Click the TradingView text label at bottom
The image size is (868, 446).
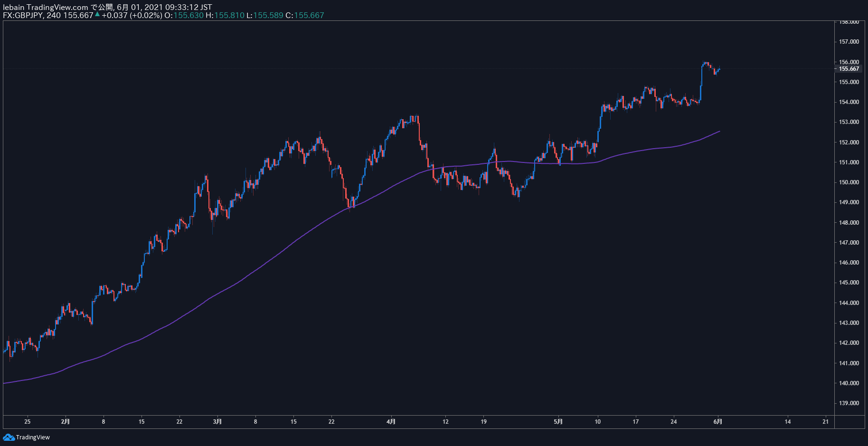tap(33, 437)
